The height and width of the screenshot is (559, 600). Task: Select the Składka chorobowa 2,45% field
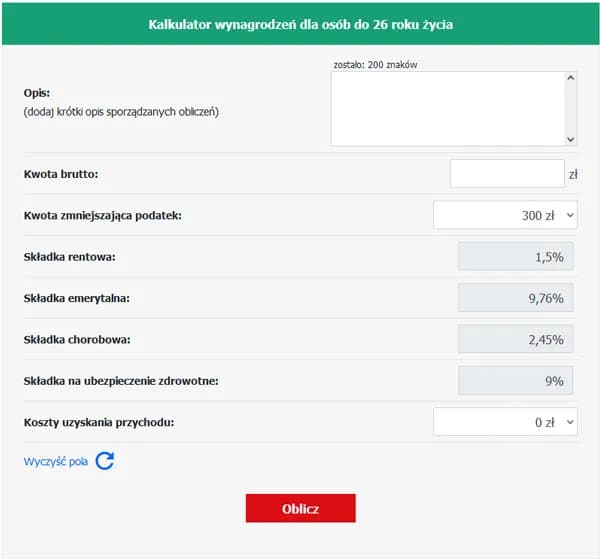[x=515, y=339]
